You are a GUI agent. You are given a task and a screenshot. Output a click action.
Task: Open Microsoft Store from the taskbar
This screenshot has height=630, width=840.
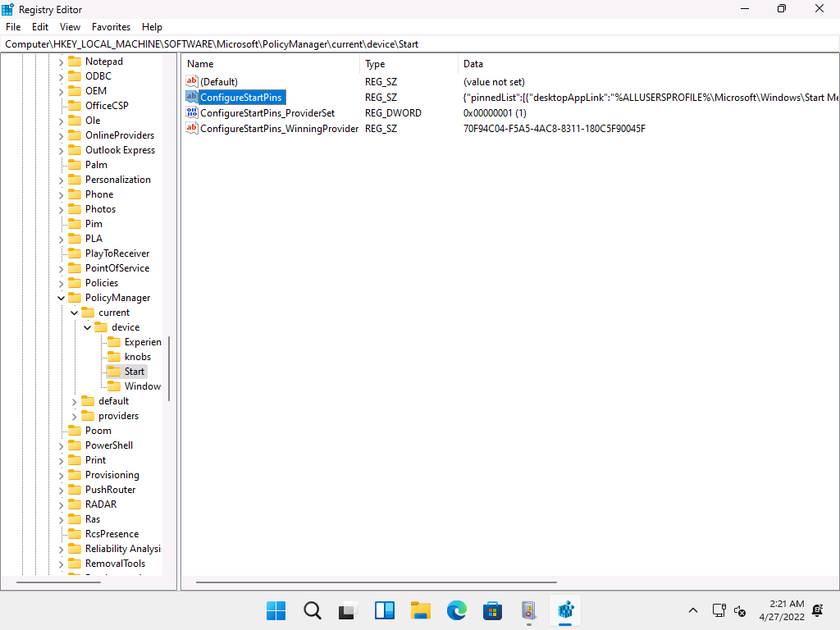click(492, 610)
